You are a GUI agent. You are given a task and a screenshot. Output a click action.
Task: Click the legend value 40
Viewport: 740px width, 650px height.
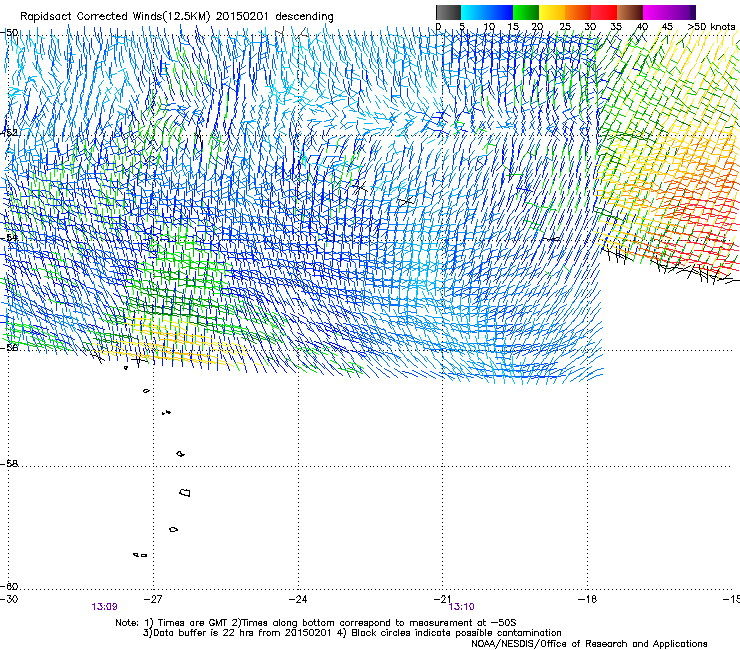(x=642, y=27)
